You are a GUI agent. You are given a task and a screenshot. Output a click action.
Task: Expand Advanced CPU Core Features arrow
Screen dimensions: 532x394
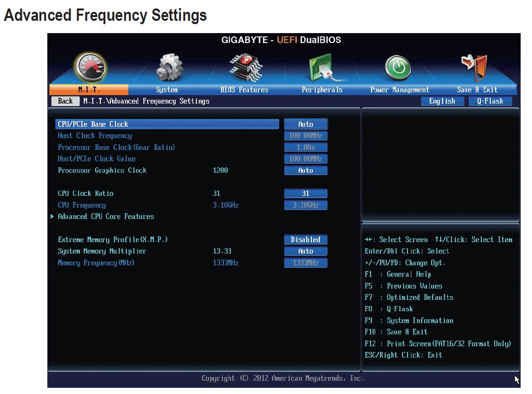pyautogui.click(x=52, y=216)
